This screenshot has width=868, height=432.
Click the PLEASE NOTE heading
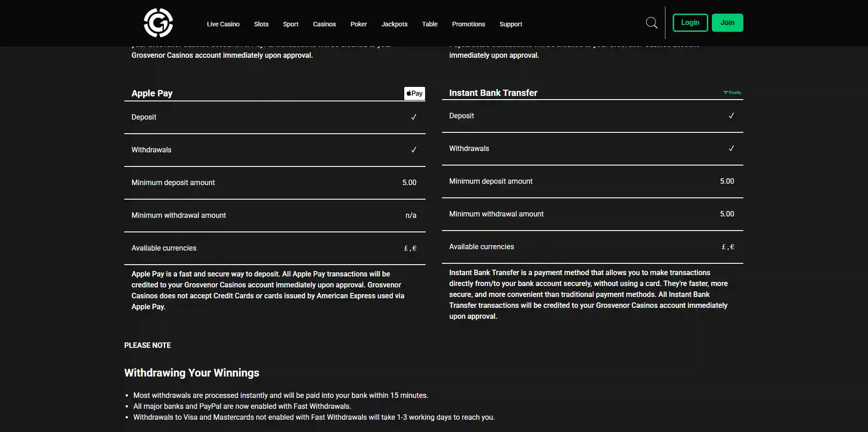pos(147,345)
